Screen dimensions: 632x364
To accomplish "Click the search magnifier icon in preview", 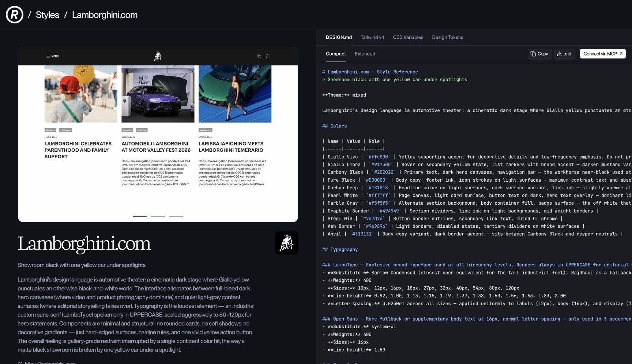I will (x=268, y=56).
